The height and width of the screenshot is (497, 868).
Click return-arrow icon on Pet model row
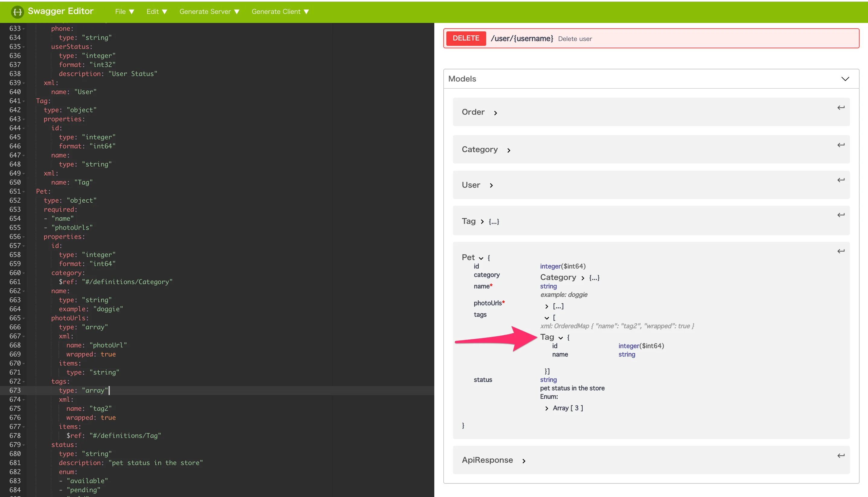click(841, 251)
